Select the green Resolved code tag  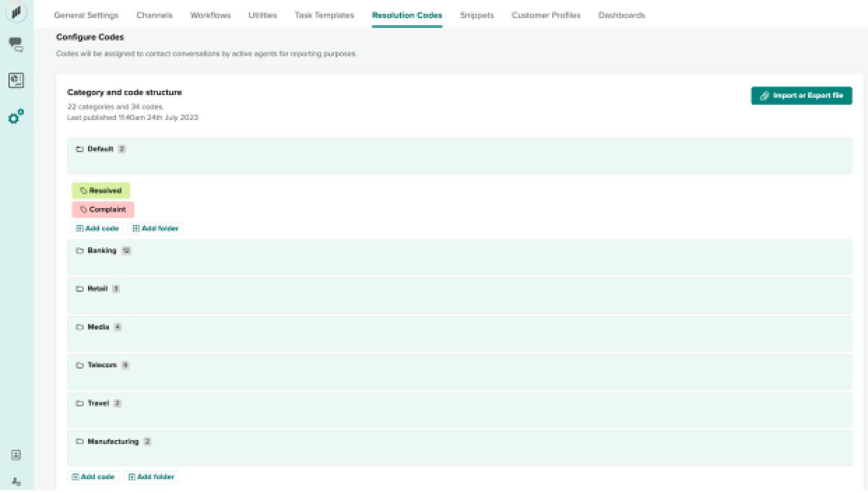tap(101, 191)
